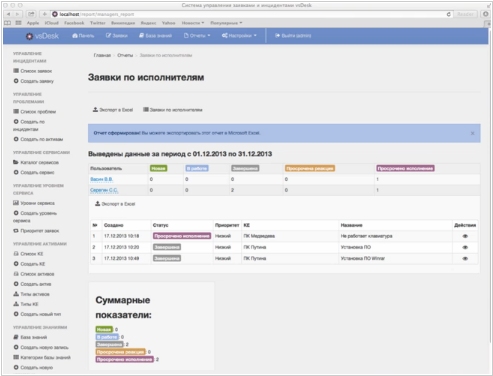
Task: Expand the Отчеты dropdown menu
Action: click(x=197, y=36)
